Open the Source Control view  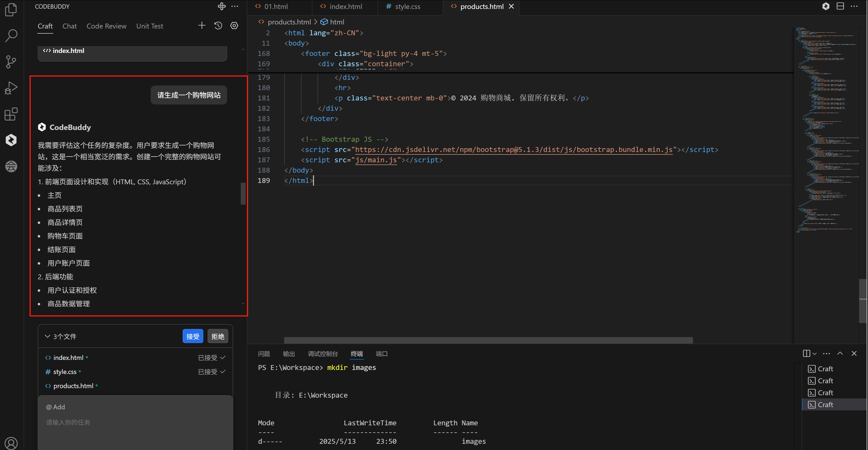11,62
